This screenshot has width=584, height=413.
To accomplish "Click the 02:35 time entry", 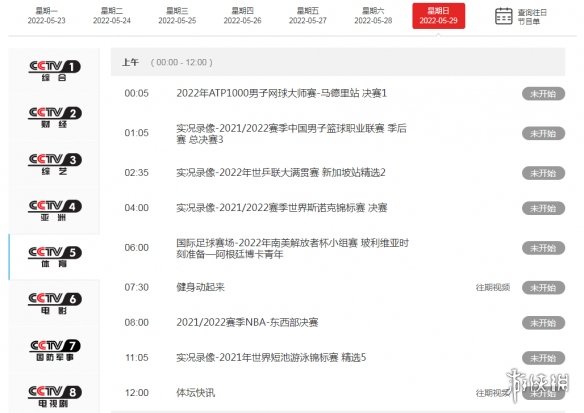I will click(x=137, y=173).
